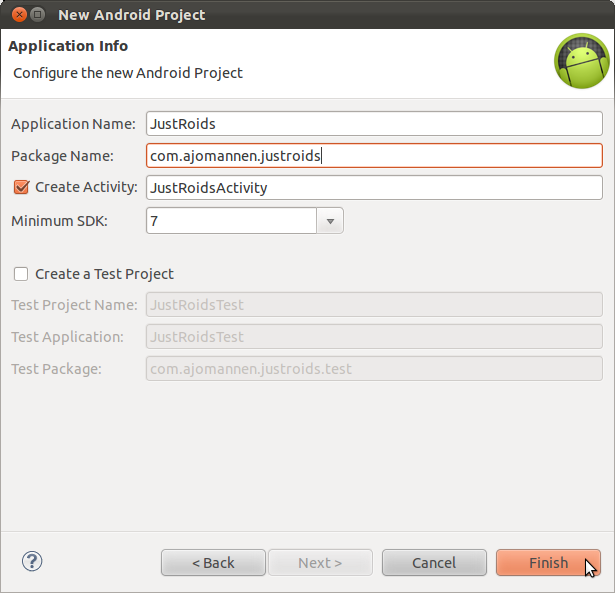Enable the Create a Test Project checkbox
Viewport: 615px width, 593px height.
pyautogui.click(x=21, y=274)
